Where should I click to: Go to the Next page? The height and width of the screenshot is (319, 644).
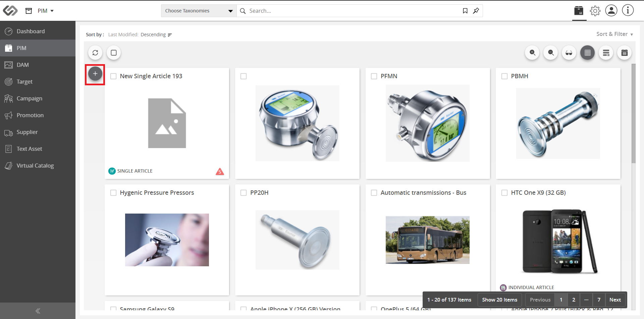[x=615, y=300]
